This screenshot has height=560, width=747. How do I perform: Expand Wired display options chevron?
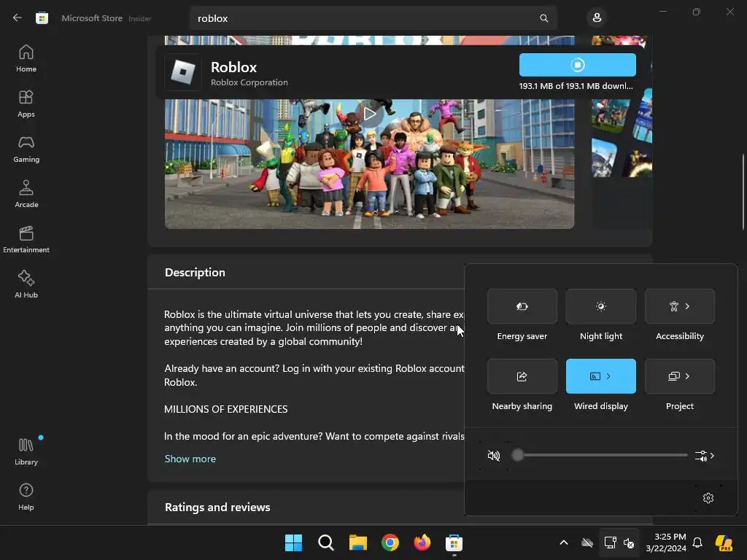[609, 376]
